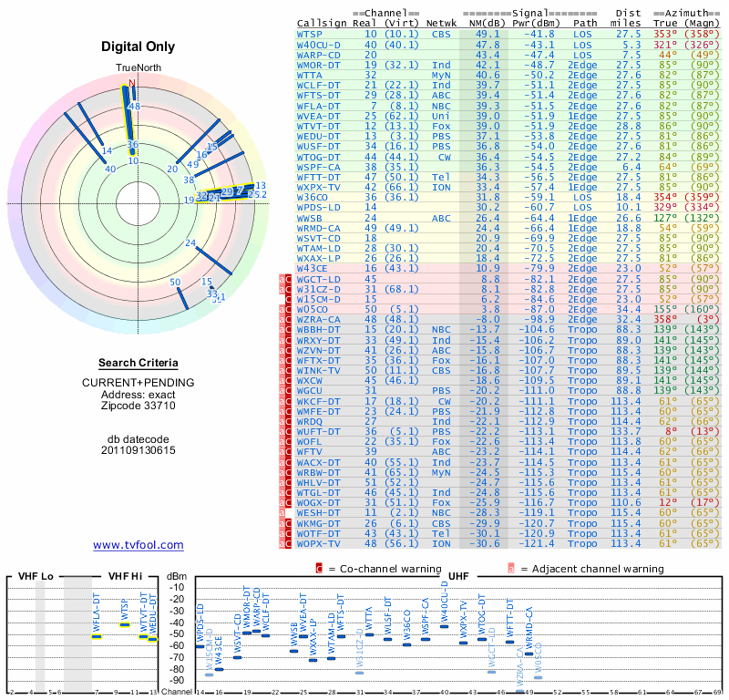The height and width of the screenshot is (700, 729).
Task: Click the Tropo path in WGCU row
Action: (582, 391)
